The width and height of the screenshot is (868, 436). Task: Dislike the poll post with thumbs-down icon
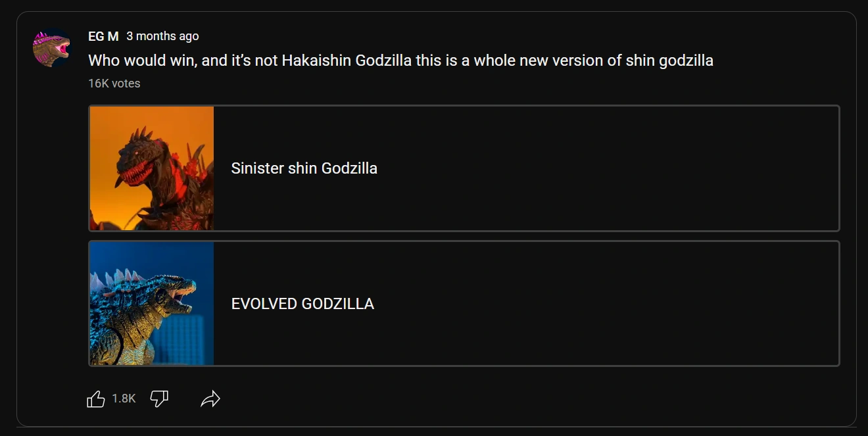point(159,399)
